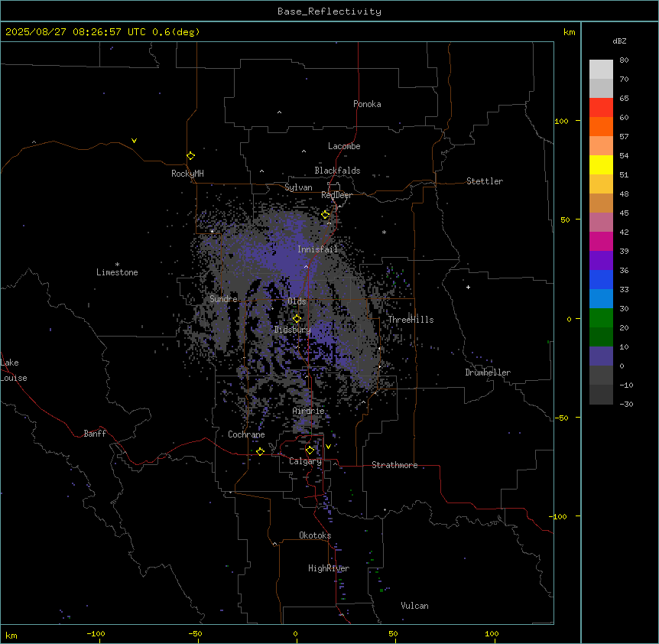Image resolution: width=659 pixels, height=644 pixels.
Task: Click the Sylvan label
Action: (x=298, y=187)
